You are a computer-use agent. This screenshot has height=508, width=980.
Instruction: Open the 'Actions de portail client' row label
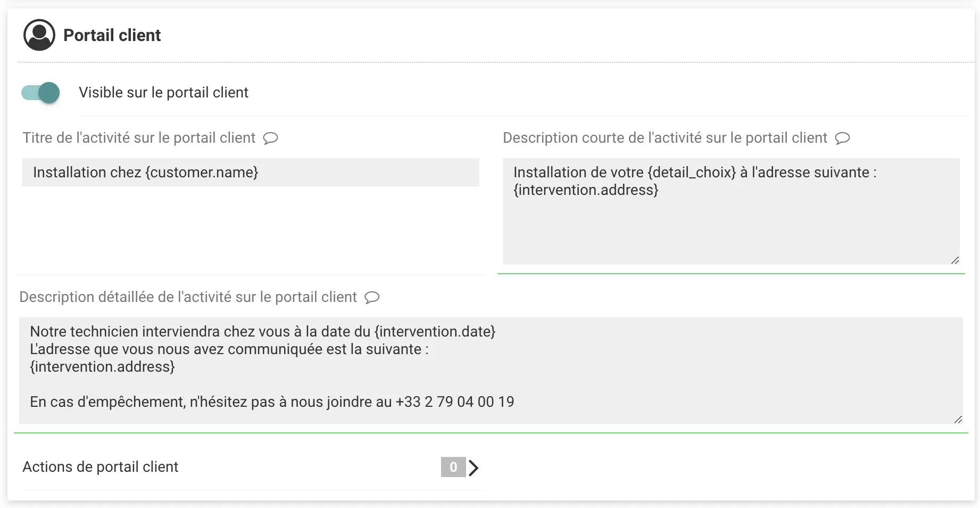pos(101,467)
